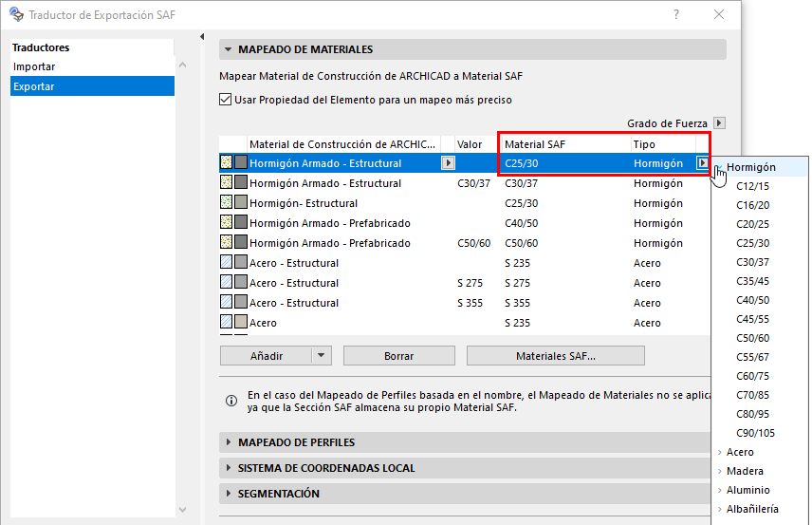Open help with the question mark button

[x=675, y=14]
